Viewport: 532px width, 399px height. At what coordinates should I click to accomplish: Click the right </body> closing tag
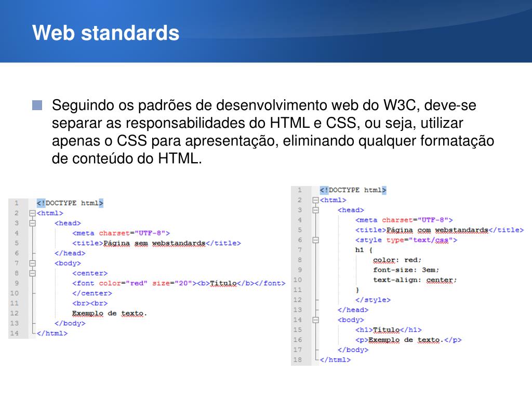353,350
